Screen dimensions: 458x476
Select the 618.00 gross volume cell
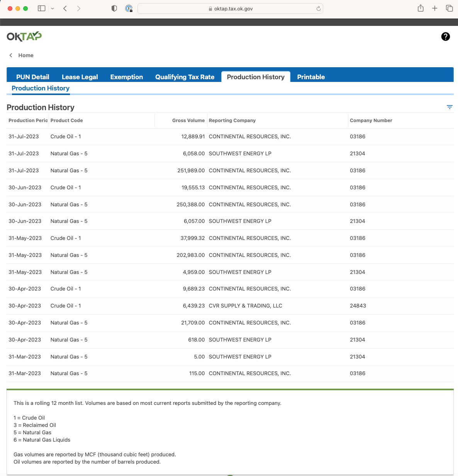point(197,340)
